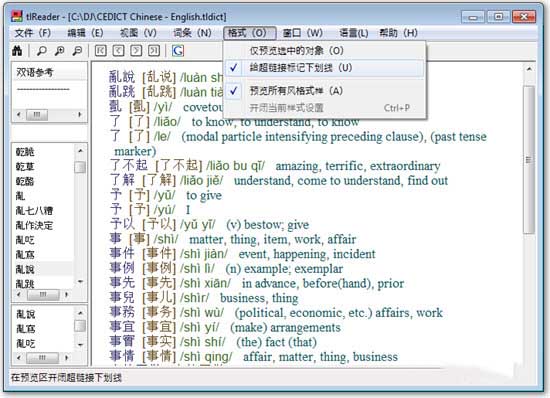Click left arrow of 双语参考 panel horizontal scrollbar
550x398 pixels.
(x=19, y=114)
